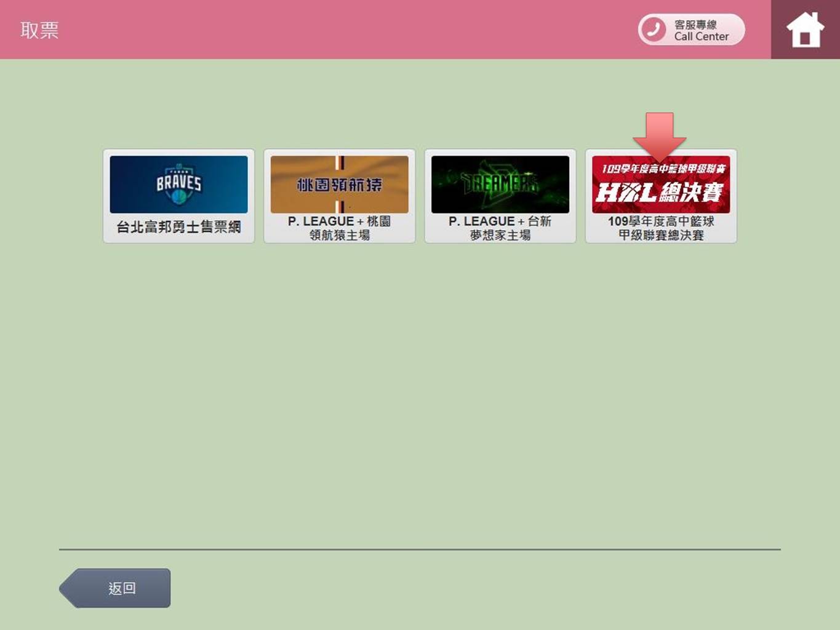Click the horizontal divider line above 返回
The height and width of the screenshot is (630, 840).
pos(420,549)
